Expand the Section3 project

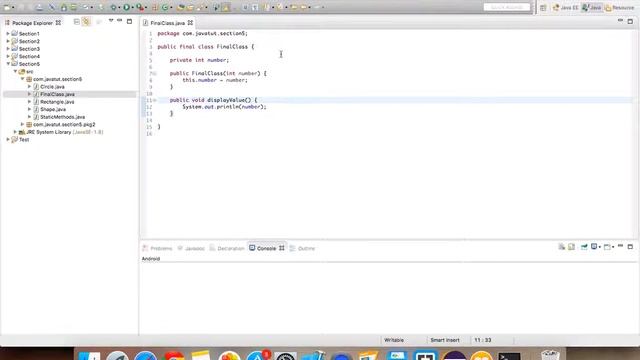(8, 49)
